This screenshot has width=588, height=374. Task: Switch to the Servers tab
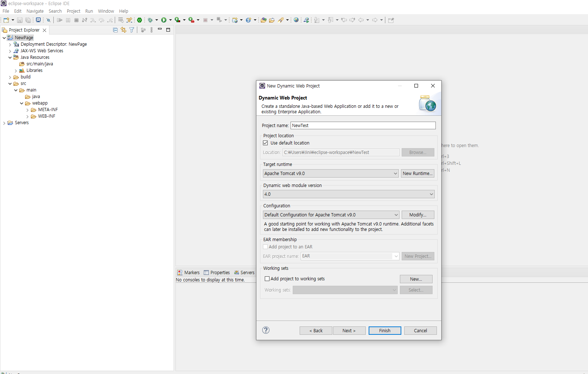[244, 273]
